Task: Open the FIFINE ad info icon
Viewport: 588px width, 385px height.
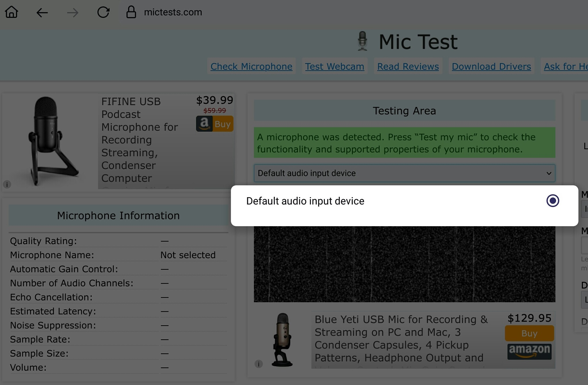Action: 7,184
